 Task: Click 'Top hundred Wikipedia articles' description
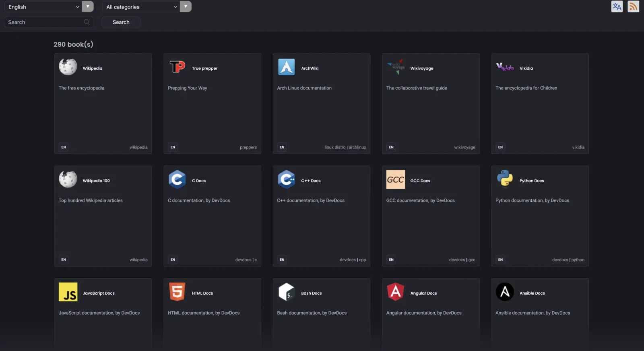pyautogui.click(x=91, y=200)
